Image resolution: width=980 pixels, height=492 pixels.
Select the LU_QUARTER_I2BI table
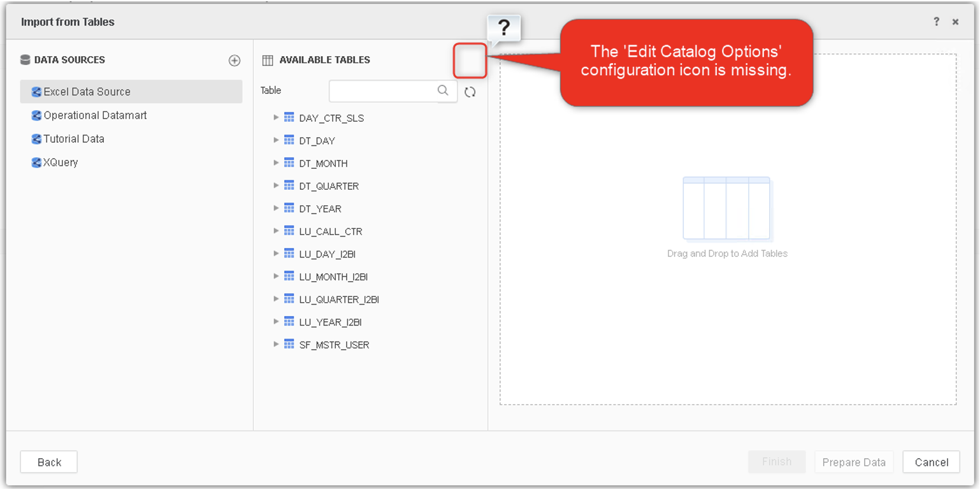point(339,300)
